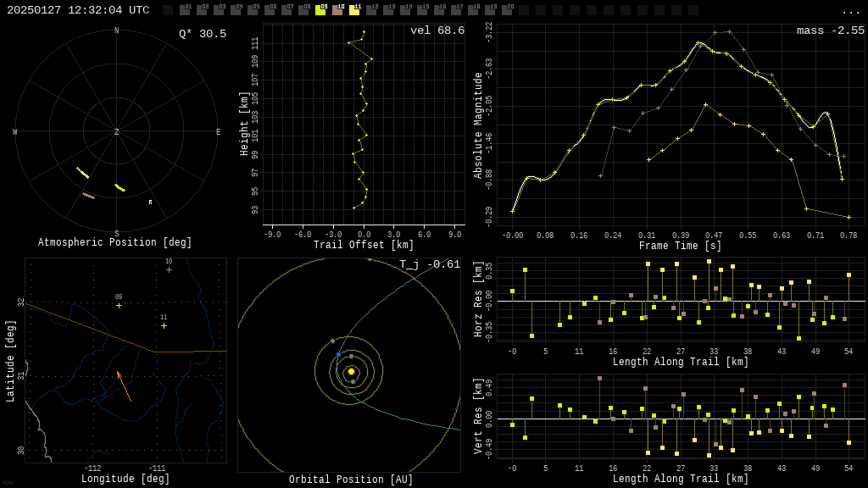Toggle the yellow station 11 box
Viewport: 868px width, 488px height.
354,10
